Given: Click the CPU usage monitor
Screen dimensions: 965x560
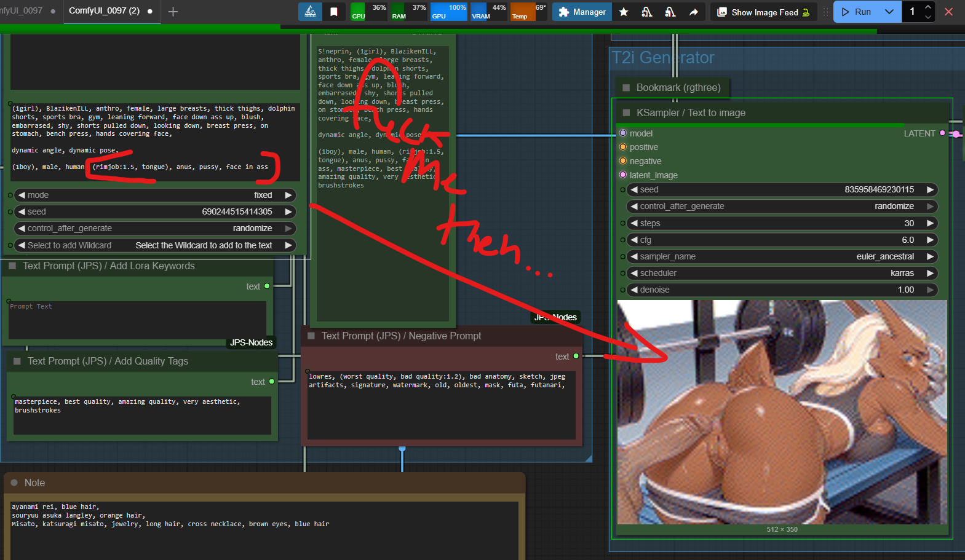Looking at the screenshot, I should tap(368, 12).
